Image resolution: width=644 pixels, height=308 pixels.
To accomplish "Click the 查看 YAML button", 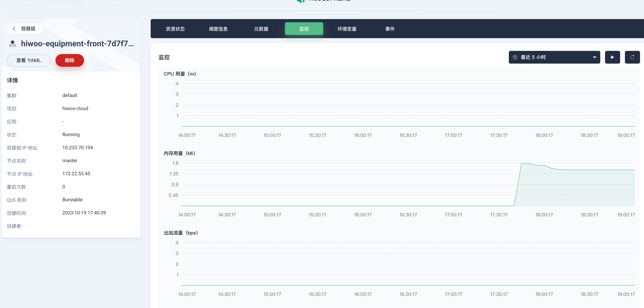I will tap(28, 60).
